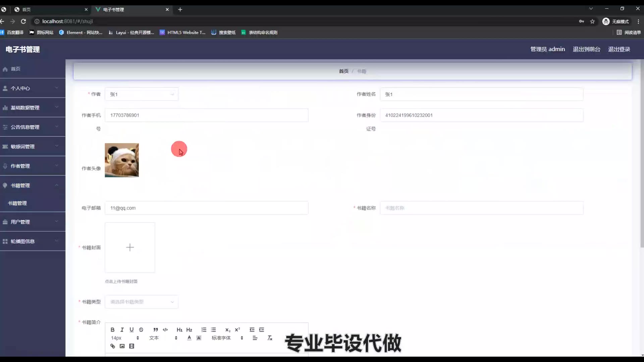Open the 书籍类型 select dropdown
644x362 pixels.
141,302
